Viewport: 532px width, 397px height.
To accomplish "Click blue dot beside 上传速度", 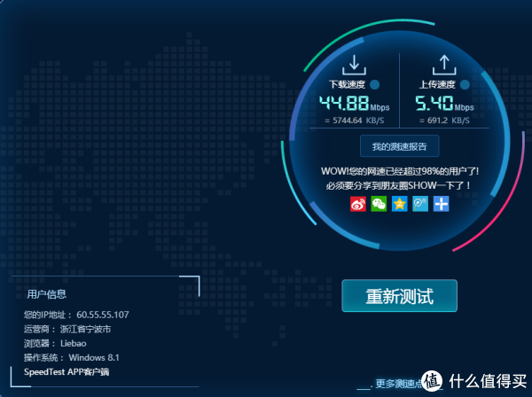I will click(465, 84).
